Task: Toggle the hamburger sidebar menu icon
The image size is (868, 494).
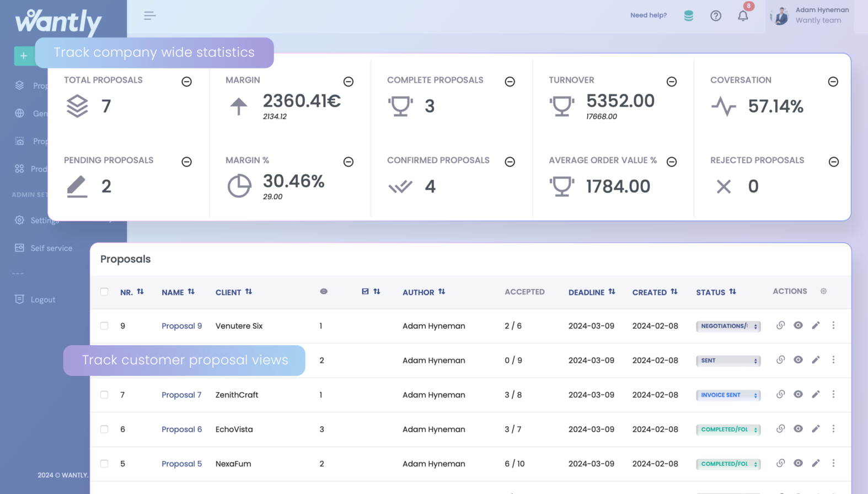Action: 149,16
